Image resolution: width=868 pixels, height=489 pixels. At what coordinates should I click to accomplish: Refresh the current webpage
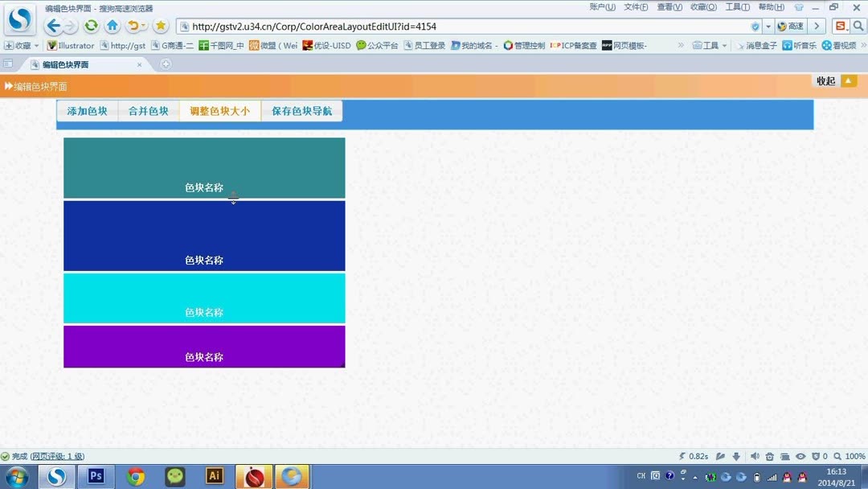coord(90,26)
